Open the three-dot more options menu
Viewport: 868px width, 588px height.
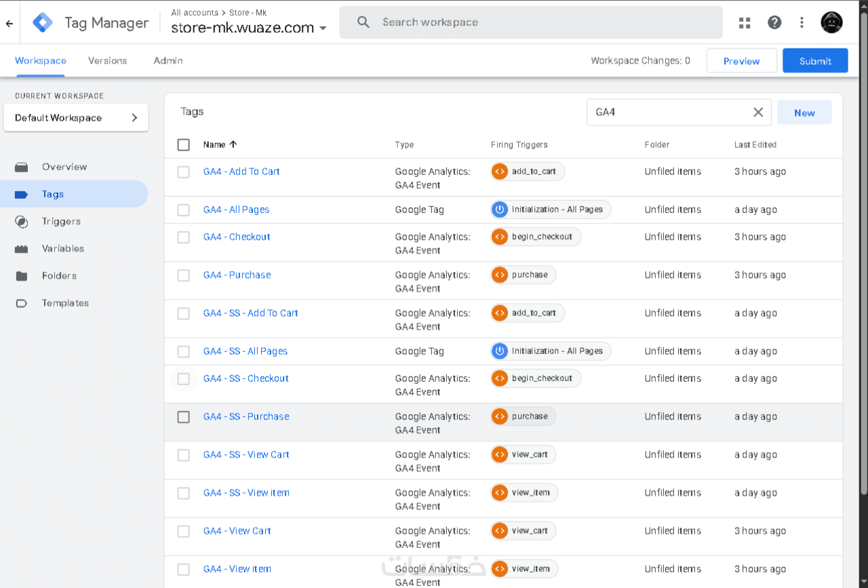[x=802, y=22]
